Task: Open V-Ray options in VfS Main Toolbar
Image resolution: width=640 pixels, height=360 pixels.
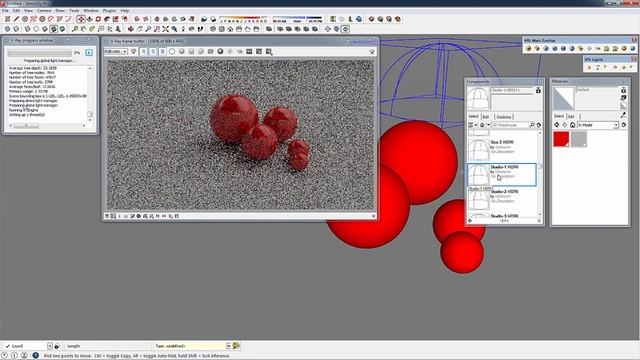Action: point(537,48)
